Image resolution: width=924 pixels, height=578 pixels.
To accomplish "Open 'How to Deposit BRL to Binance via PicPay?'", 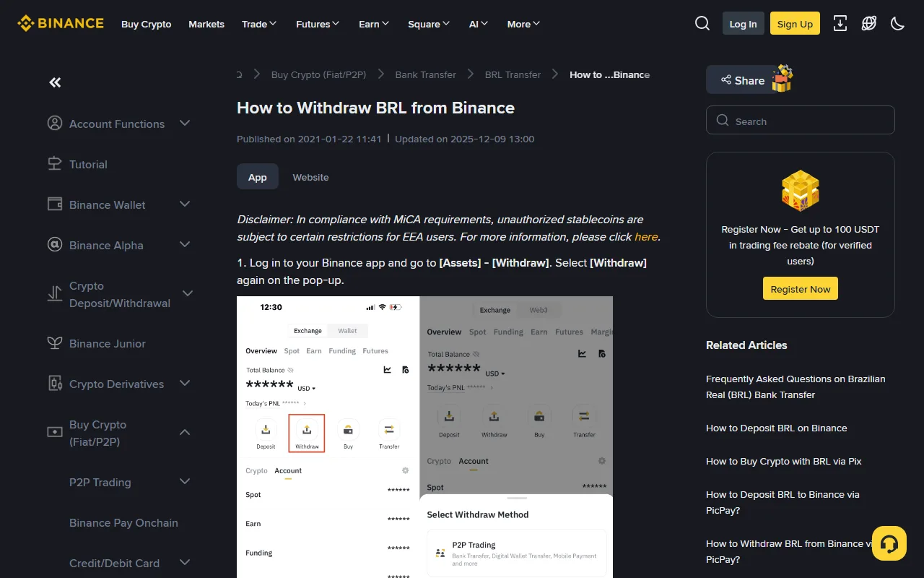I will (x=783, y=502).
